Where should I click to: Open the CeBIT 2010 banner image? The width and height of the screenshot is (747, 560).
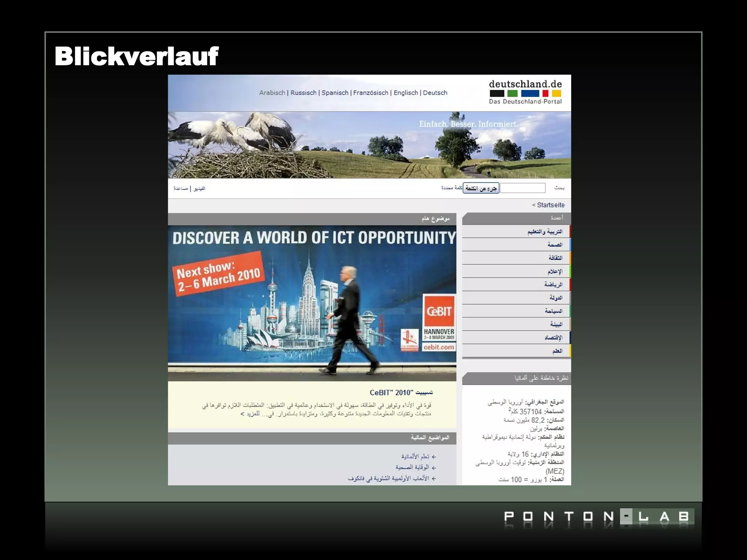[x=312, y=303]
